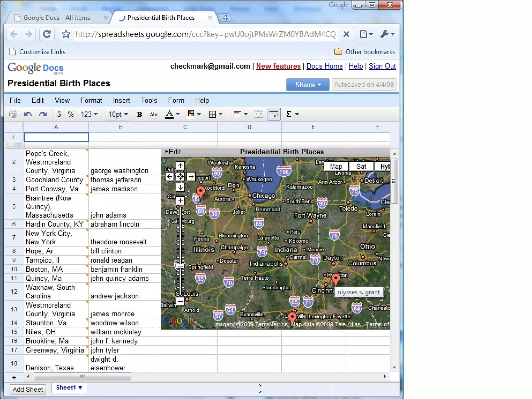Viewport: 532px width, 399px height.
Task: Switch map to Map view
Action: [336, 166]
